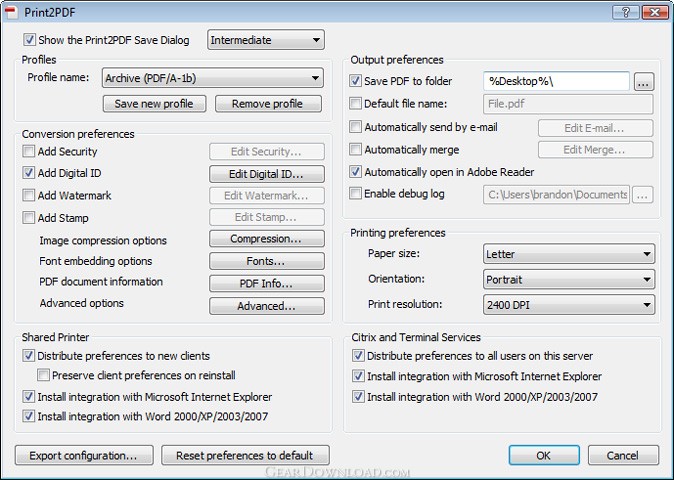Image resolution: width=674 pixels, height=480 pixels.
Task: Click the title bar help question mark button
Action: click(x=626, y=12)
